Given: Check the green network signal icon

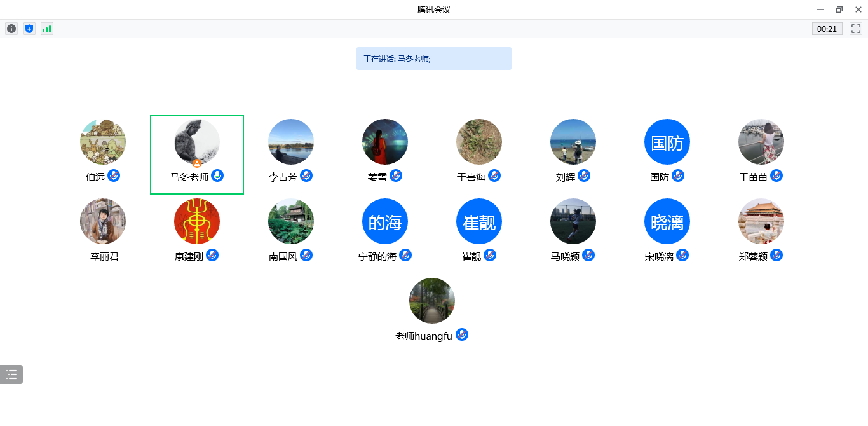Looking at the screenshot, I should (47, 29).
